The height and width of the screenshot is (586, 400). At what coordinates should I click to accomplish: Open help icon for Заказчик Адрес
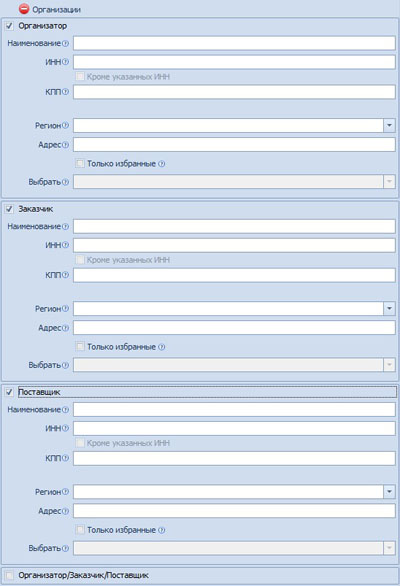click(65, 328)
